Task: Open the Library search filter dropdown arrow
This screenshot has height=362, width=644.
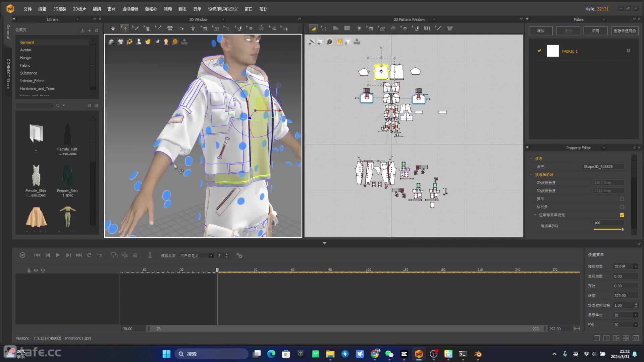Action: click(64, 106)
